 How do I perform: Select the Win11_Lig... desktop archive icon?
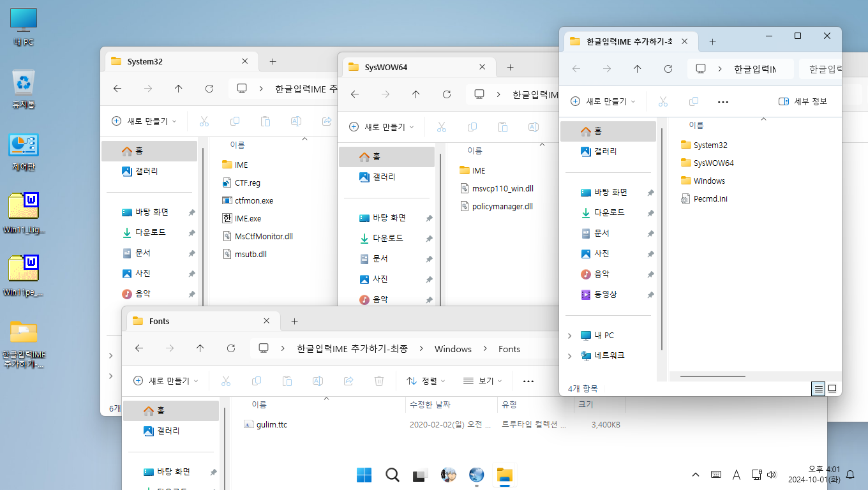pos(24,214)
